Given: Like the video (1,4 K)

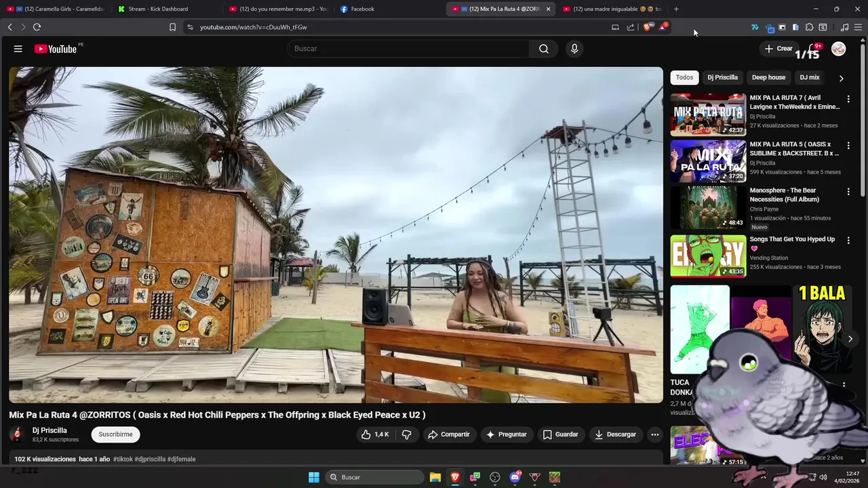Looking at the screenshot, I should [376, 434].
